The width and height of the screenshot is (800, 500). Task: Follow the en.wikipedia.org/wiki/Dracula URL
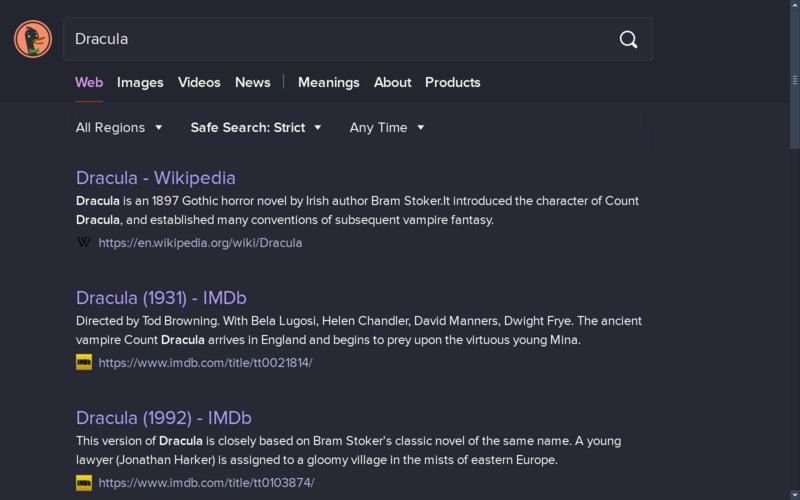click(x=200, y=243)
